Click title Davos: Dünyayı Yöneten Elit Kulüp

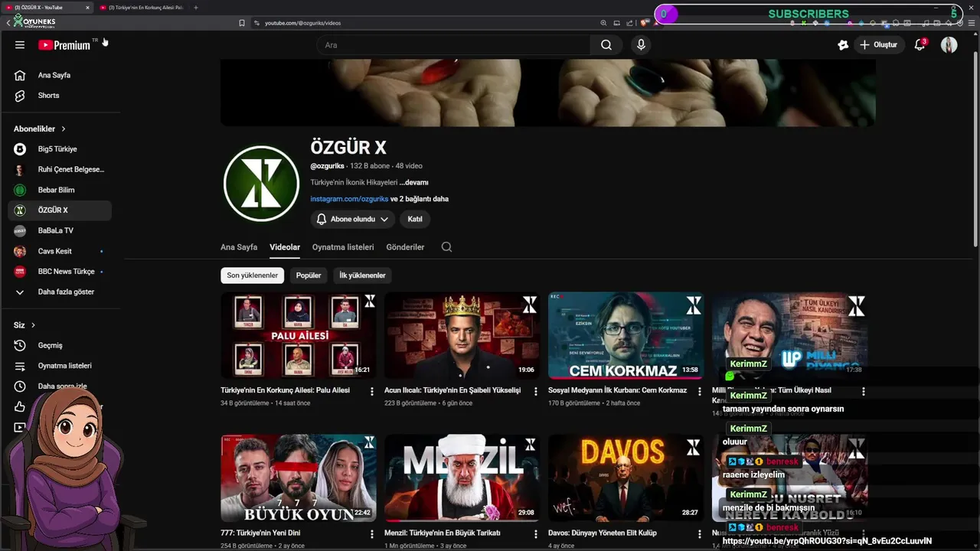click(x=602, y=533)
